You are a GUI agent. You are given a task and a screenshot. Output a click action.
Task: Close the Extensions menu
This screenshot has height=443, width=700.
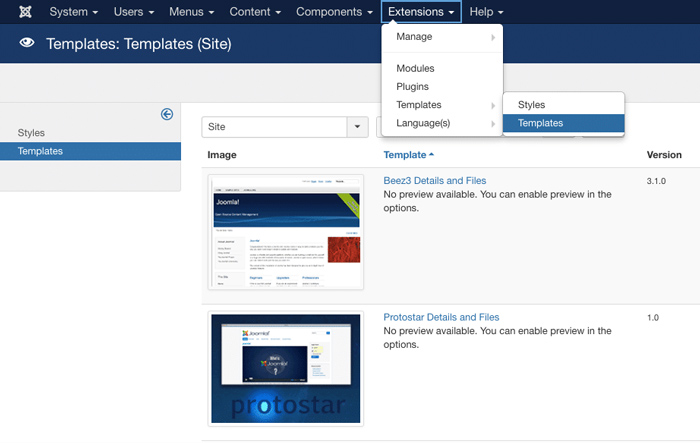(421, 12)
